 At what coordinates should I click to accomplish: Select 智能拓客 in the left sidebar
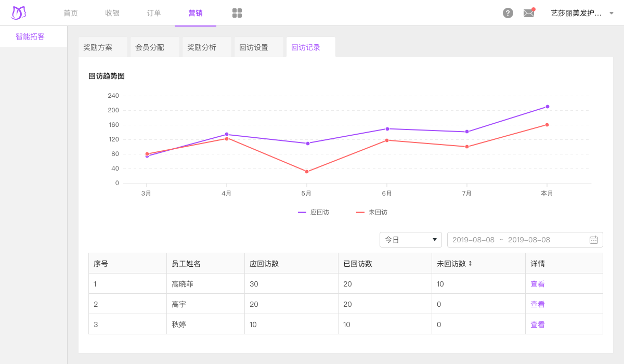pyautogui.click(x=30, y=36)
